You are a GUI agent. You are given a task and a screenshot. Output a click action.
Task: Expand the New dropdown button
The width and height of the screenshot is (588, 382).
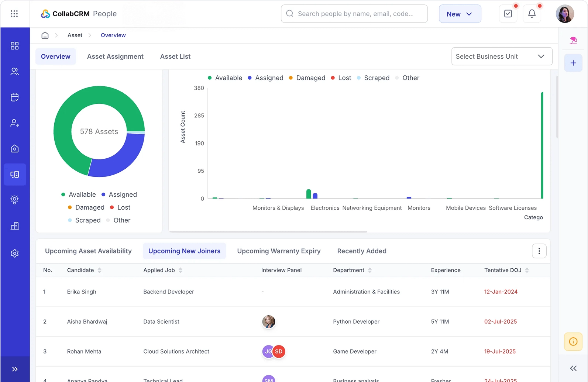point(460,14)
